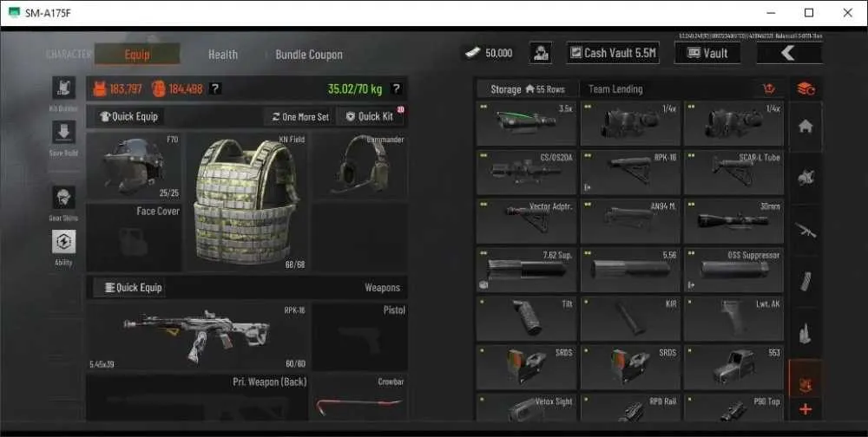The width and height of the screenshot is (868, 437).
Task: Select the 5.56 suppressor item
Action: pyautogui.click(x=630, y=270)
